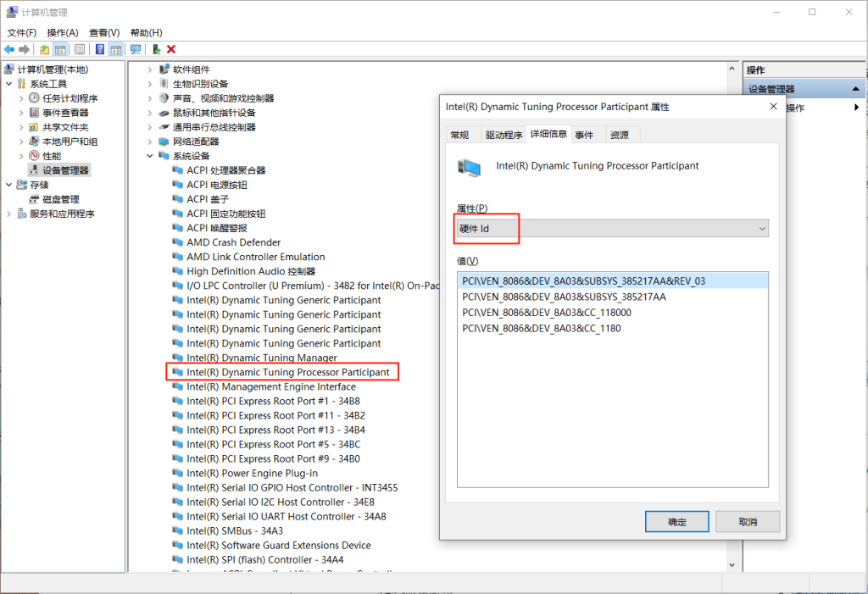Click the blue back arrow toolbar icon

(9, 49)
